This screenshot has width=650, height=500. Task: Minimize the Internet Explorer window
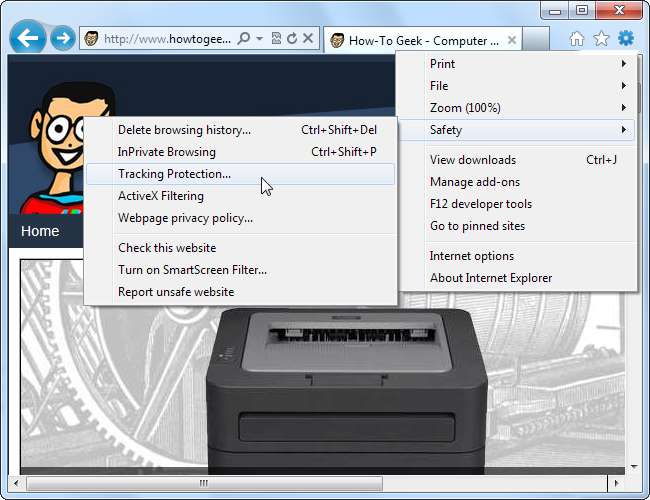(555, 11)
